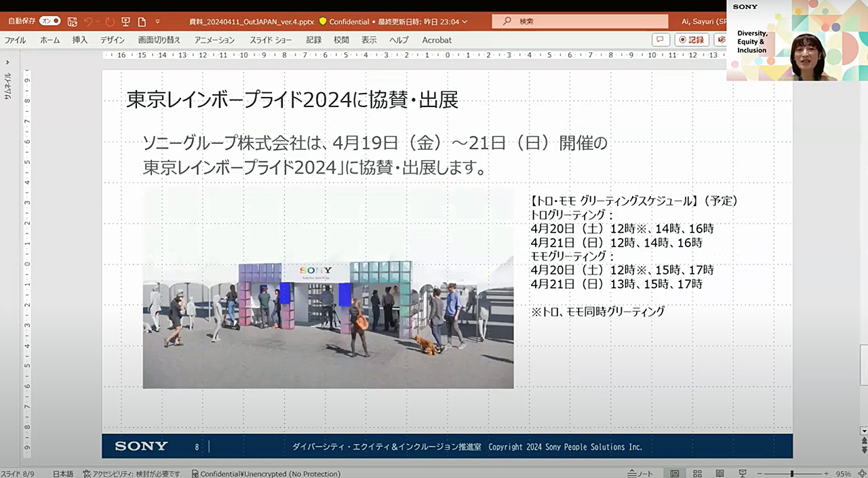Click the scrollbar down arrow
868x478 pixels.
click(863, 431)
